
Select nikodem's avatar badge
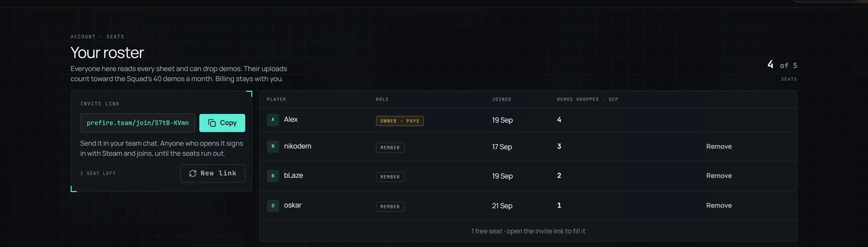(x=273, y=147)
